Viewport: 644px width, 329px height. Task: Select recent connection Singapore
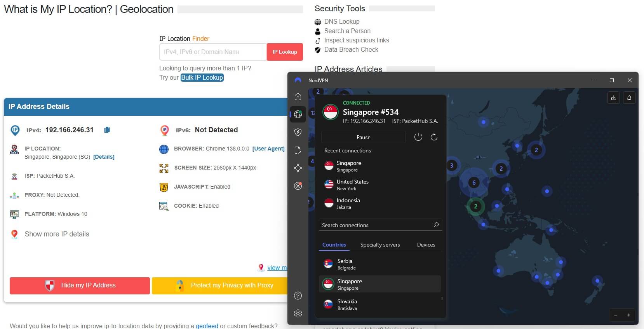[x=381, y=166]
